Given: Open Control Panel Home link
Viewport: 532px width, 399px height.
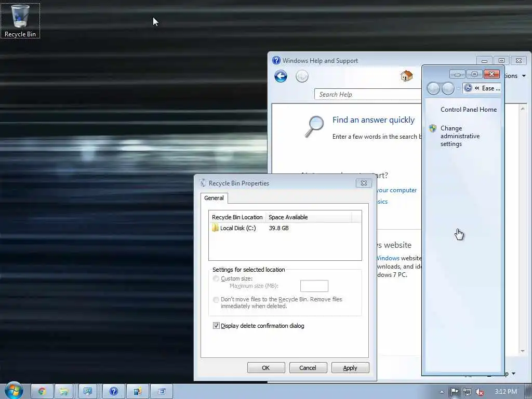Looking at the screenshot, I should pos(468,109).
